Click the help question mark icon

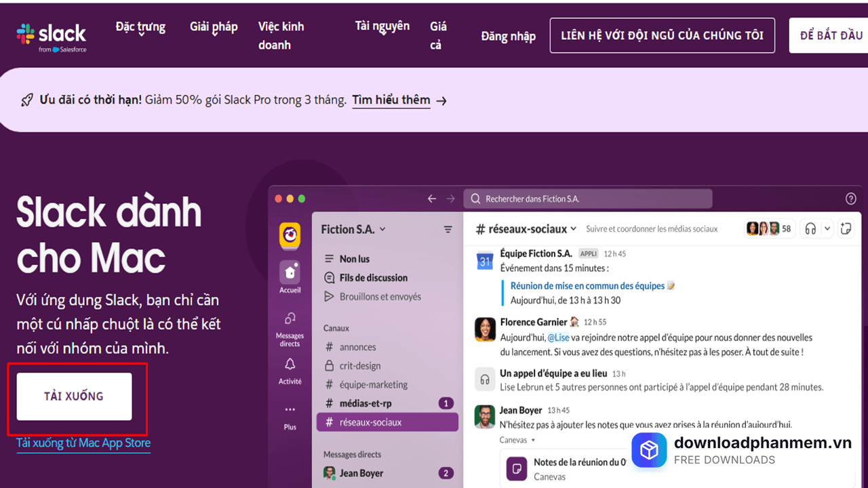[851, 198]
